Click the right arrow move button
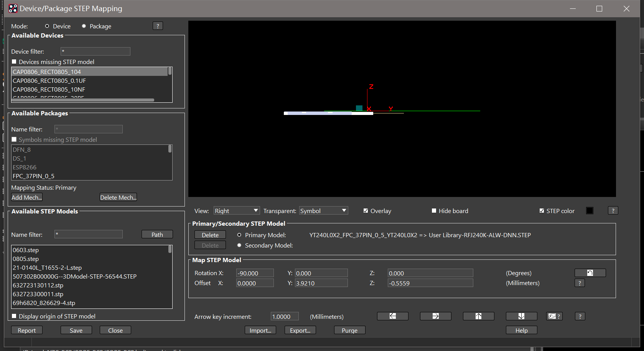The image size is (644, 351). click(x=436, y=316)
